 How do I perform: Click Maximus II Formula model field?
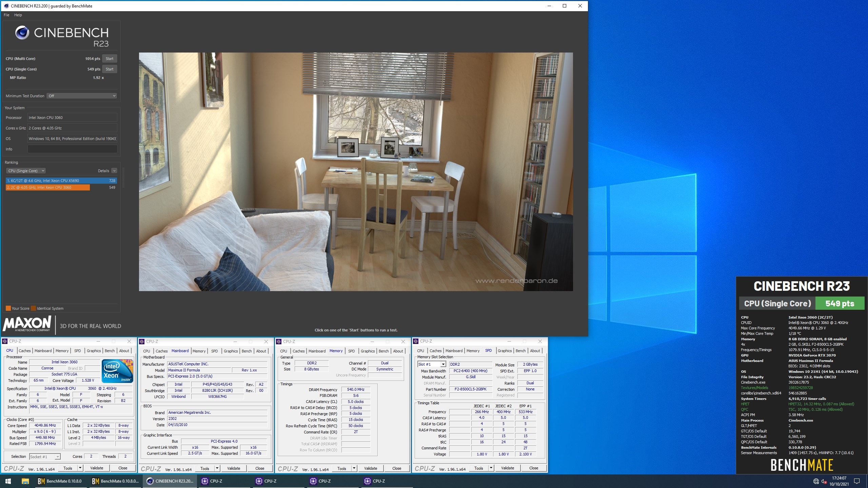point(199,370)
